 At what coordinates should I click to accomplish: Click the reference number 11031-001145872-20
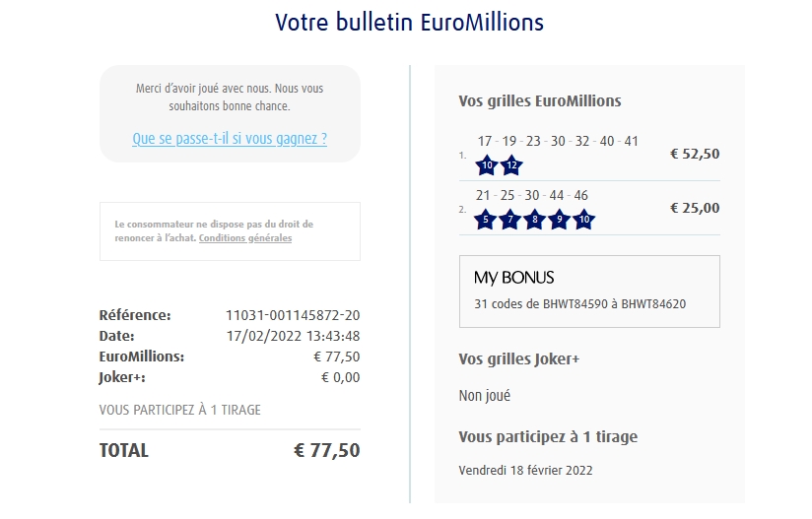coord(293,315)
